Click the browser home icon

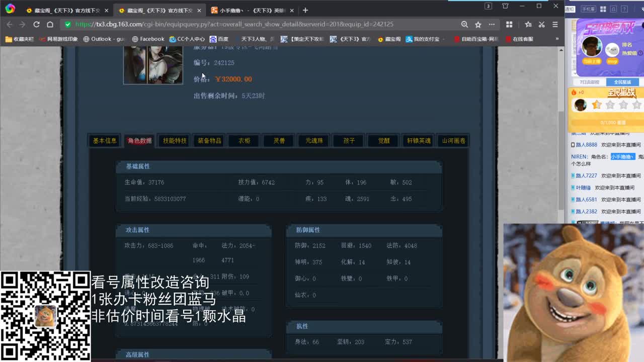pyautogui.click(x=50, y=24)
